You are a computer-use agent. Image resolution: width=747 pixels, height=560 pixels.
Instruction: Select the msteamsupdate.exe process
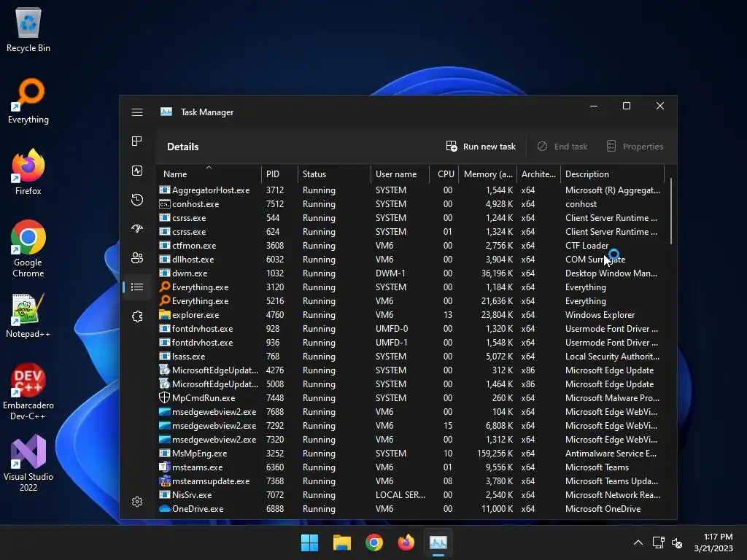click(411, 481)
